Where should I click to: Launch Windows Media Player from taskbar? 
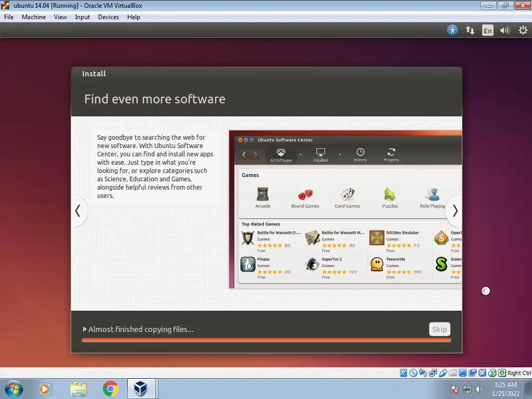[45, 389]
